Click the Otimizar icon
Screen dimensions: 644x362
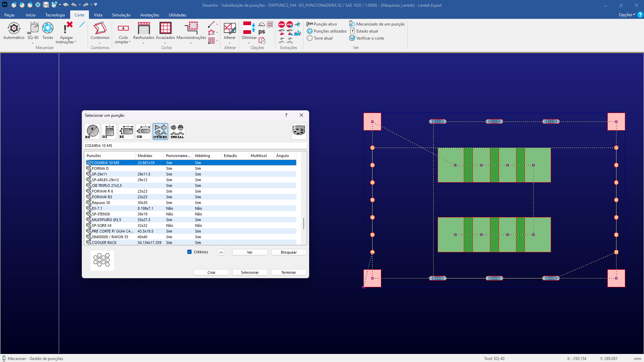click(249, 28)
